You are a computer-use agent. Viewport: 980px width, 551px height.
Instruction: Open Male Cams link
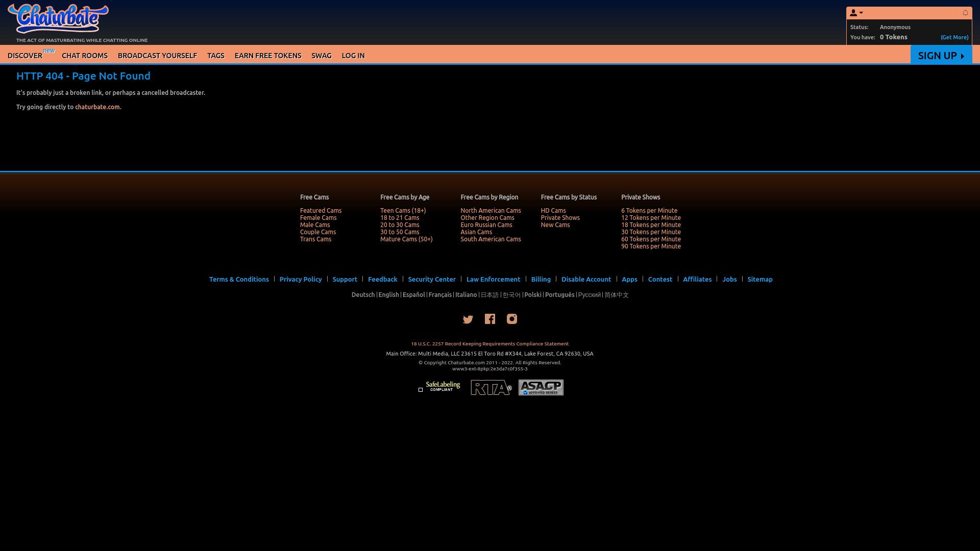tap(315, 225)
